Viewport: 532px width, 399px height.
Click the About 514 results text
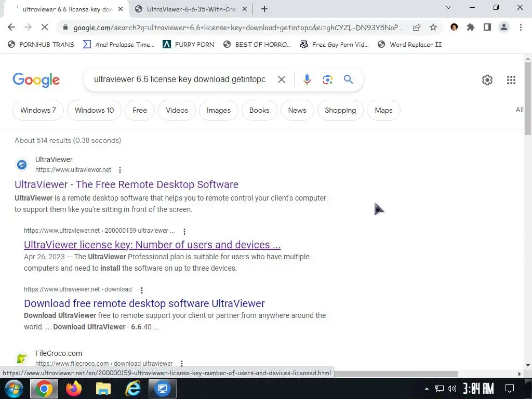point(68,140)
